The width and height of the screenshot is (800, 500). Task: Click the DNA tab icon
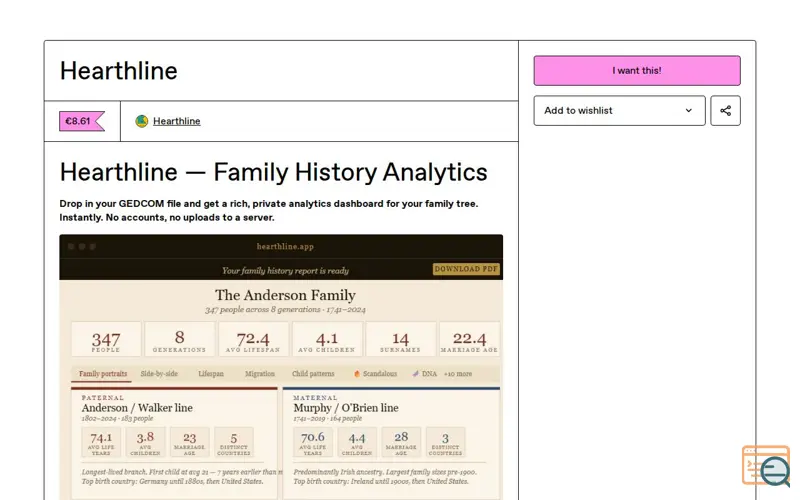415,373
